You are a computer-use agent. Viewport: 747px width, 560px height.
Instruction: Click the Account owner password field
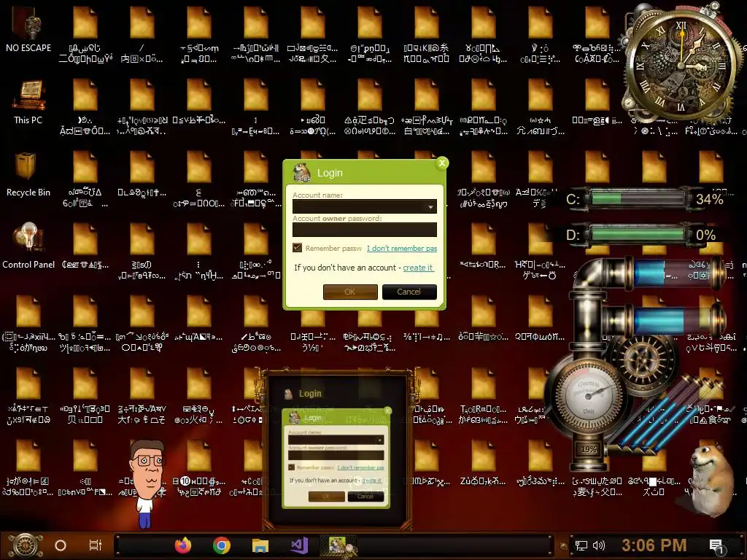[x=365, y=230]
